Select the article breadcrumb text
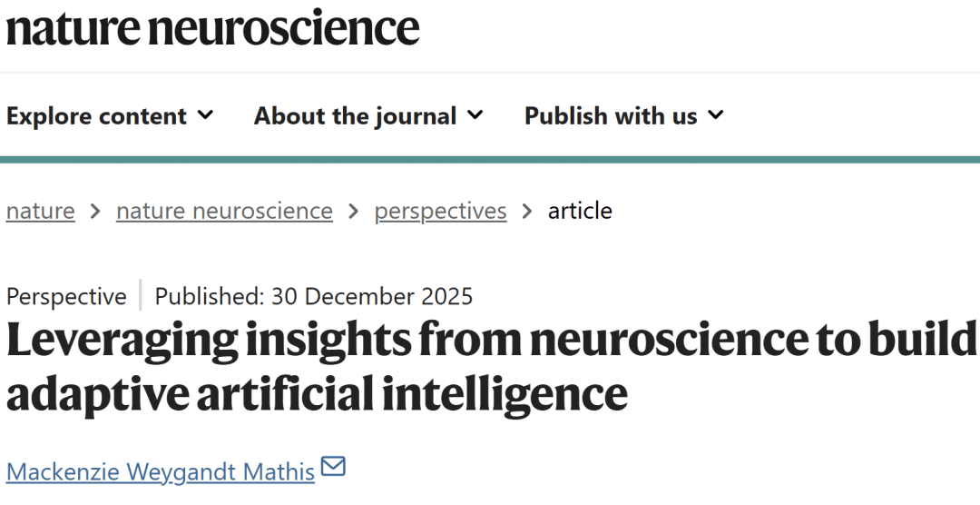This screenshot has width=980, height=505. click(580, 211)
